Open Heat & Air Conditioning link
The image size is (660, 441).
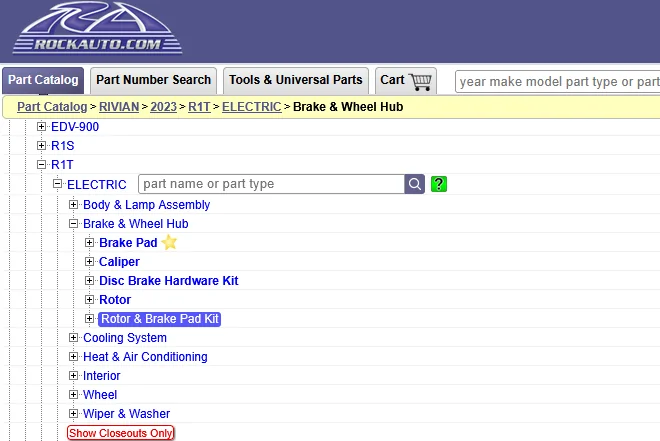pyautogui.click(x=145, y=356)
